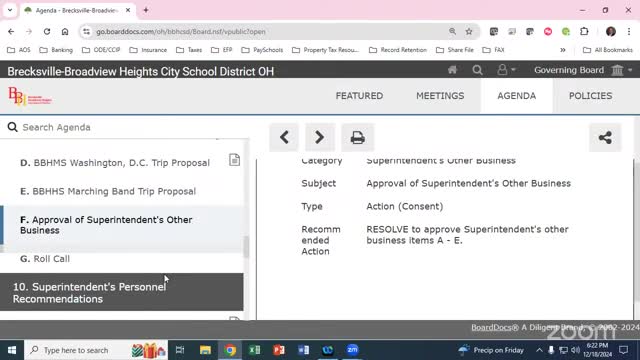Image resolution: width=640 pixels, height=360 pixels.
Task: Switch to the AGENDA tab
Action: 517,96
